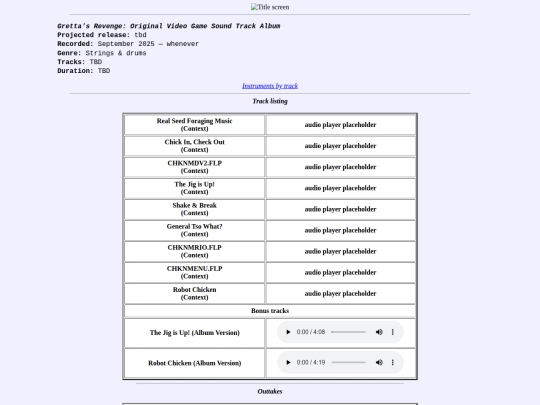Click the album title Gretta's Revenge line
Screen dimensions: 540x405
tap(169, 26)
